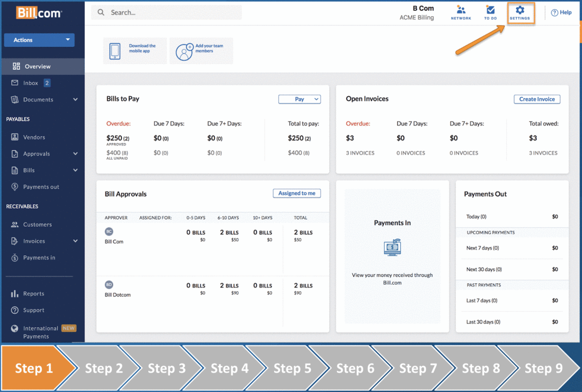Click the Approvals sidebar icon
582x392 pixels.
click(15, 154)
